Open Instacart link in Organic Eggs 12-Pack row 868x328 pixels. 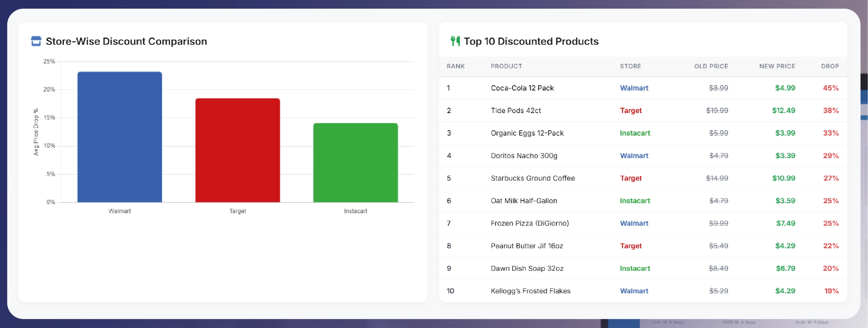pyautogui.click(x=635, y=133)
